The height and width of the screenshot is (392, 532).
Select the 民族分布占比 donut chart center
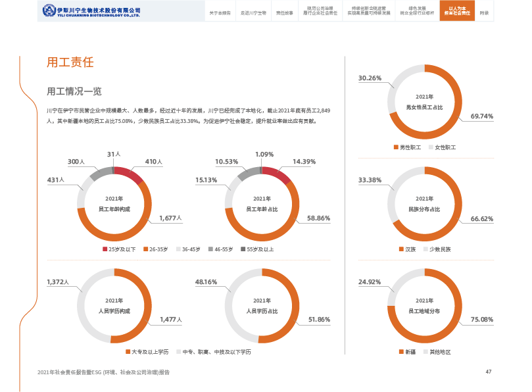(424, 203)
